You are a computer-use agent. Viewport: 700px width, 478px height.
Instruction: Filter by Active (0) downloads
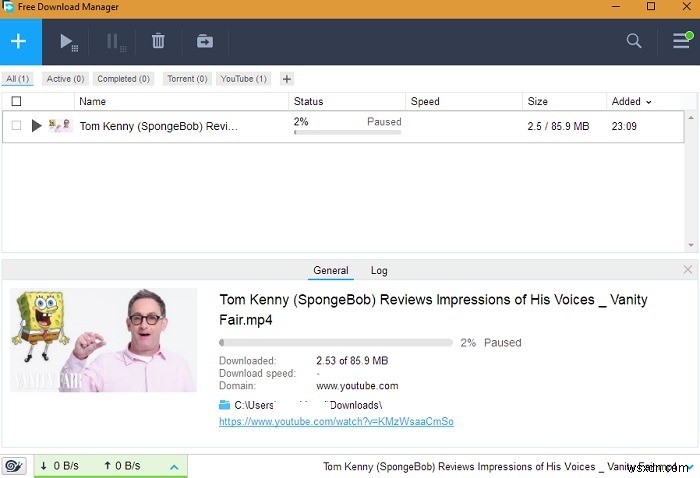(x=66, y=79)
